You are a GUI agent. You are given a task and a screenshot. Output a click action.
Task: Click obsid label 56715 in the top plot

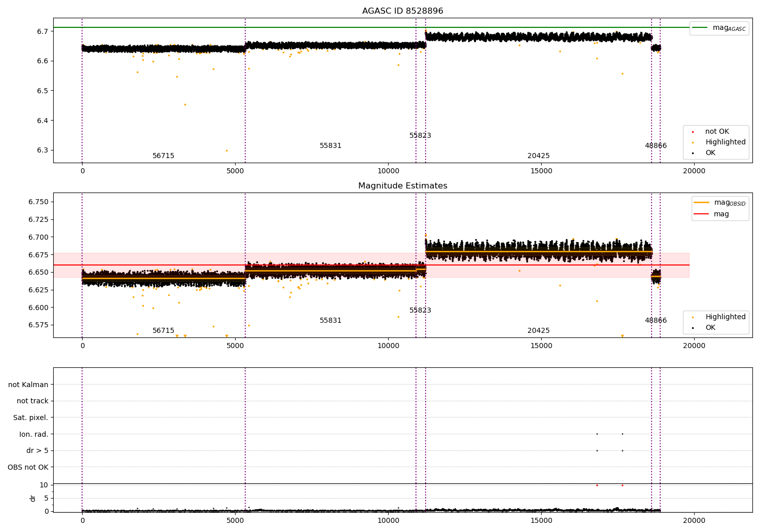point(163,156)
